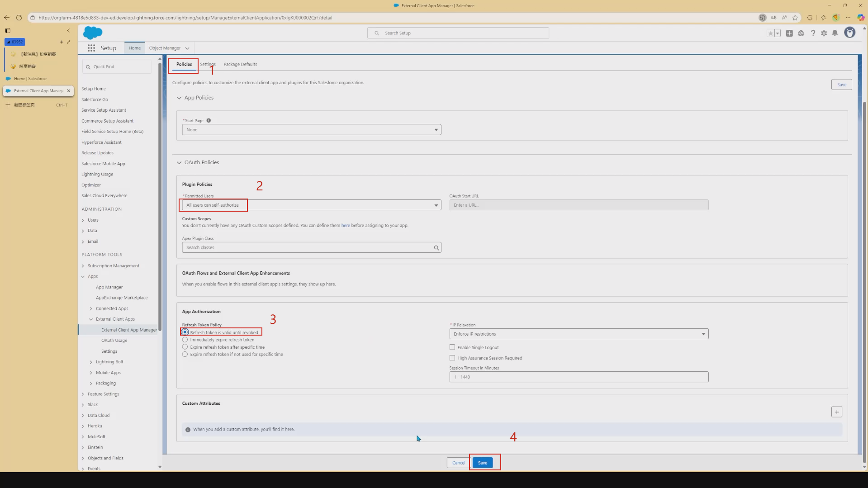Open browser settings and more menu

pyautogui.click(x=848, y=18)
